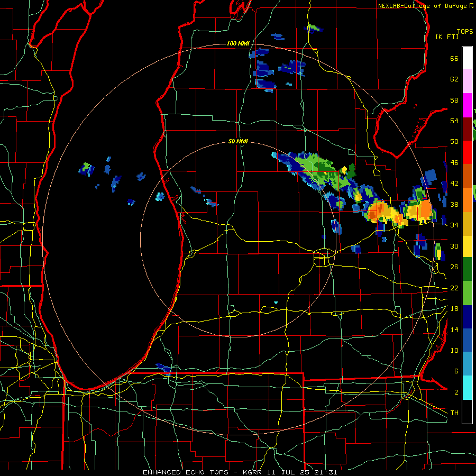Screen dimensions: 476x476
Task: Click the 54 value in the legend
Action: click(x=454, y=121)
